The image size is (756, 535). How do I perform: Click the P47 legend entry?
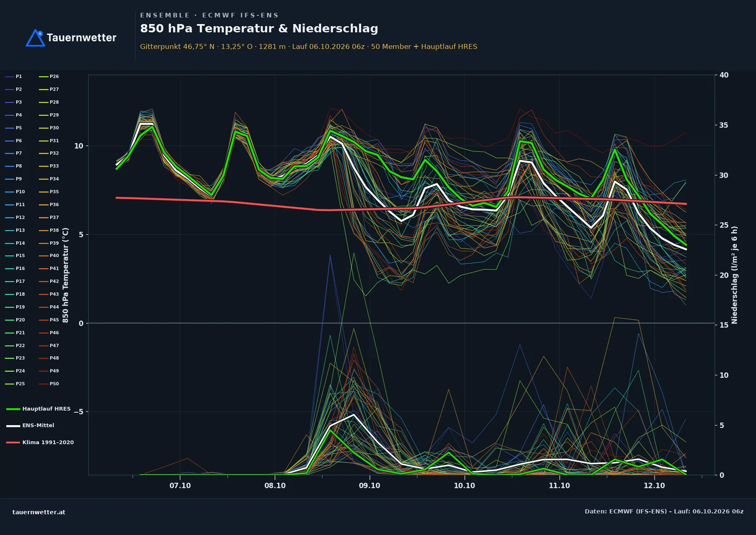coord(49,346)
